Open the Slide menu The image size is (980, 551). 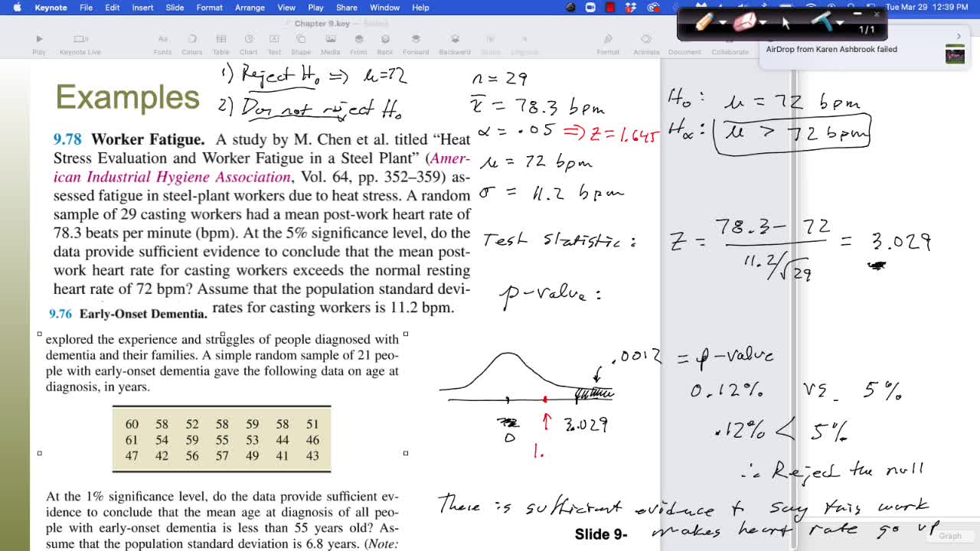175,8
